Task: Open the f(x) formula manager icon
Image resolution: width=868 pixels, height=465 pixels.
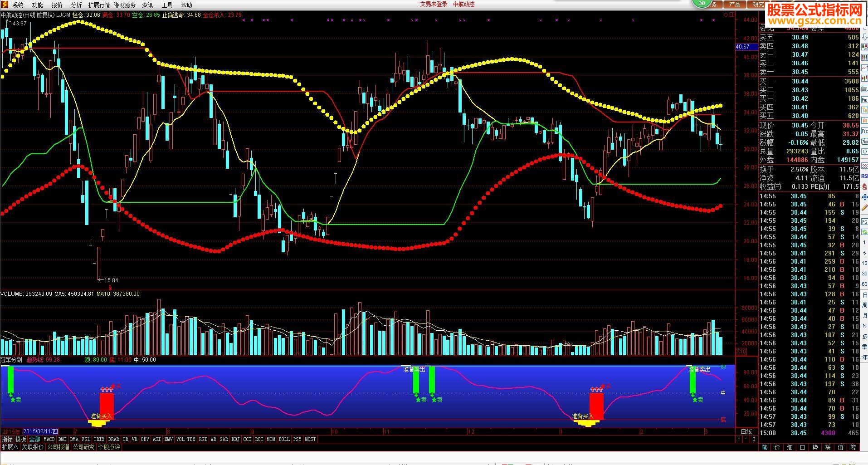Action: point(864,142)
